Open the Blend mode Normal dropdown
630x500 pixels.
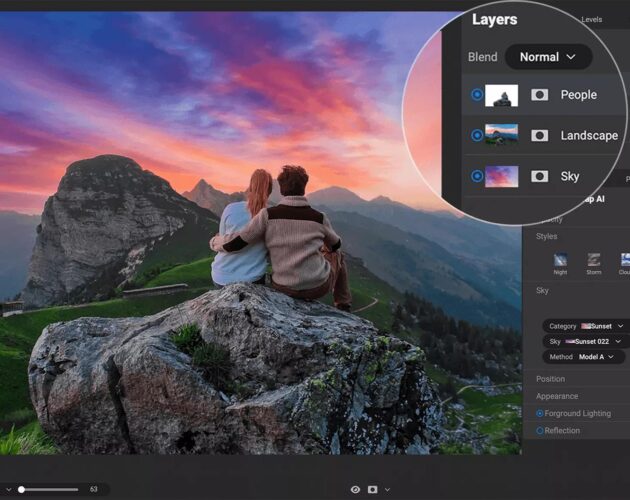(548, 57)
